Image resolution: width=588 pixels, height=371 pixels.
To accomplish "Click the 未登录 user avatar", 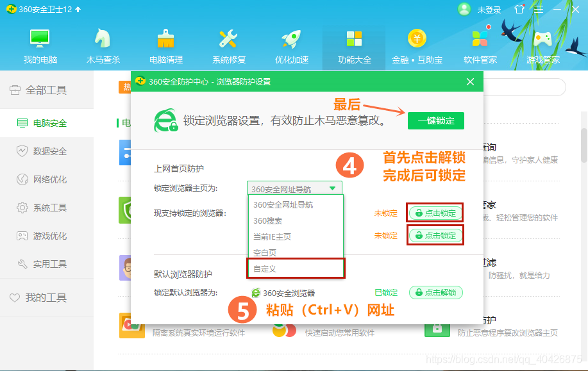I will coord(464,10).
